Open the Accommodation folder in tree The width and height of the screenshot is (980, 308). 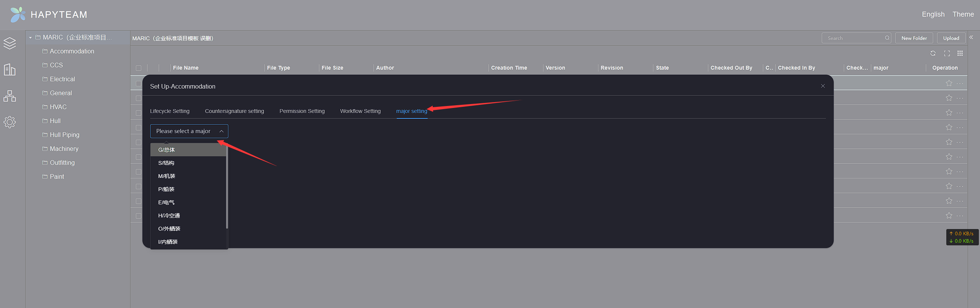[72, 51]
